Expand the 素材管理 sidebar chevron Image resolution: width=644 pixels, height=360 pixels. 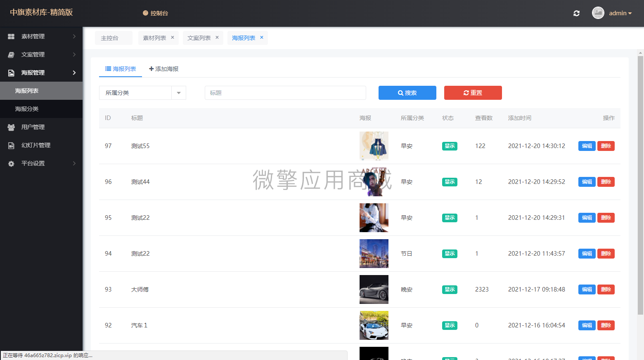coord(74,36)
